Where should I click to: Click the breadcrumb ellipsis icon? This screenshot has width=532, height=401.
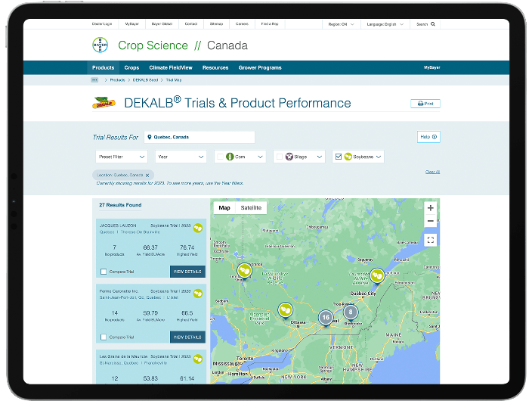(94, 80)
